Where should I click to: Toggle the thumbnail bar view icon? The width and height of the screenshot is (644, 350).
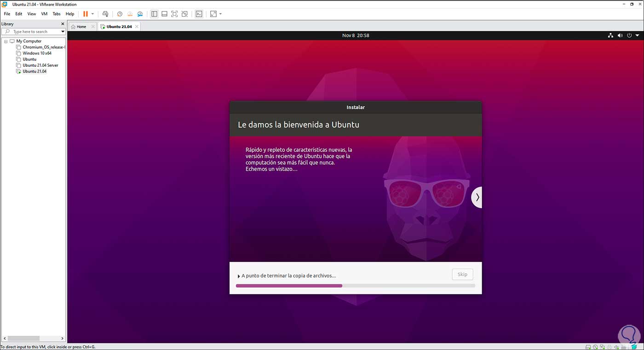point(164,14)
